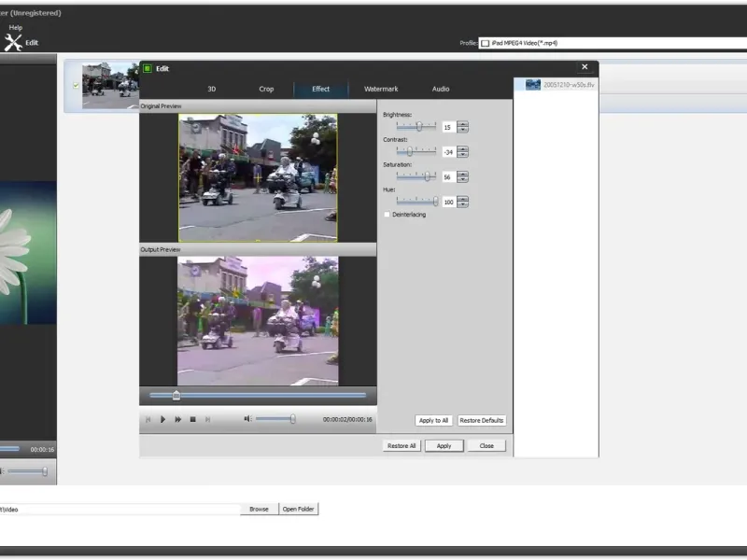Click the output path field
The height and width of the screenshot is (560, 747).
[120, 510]
